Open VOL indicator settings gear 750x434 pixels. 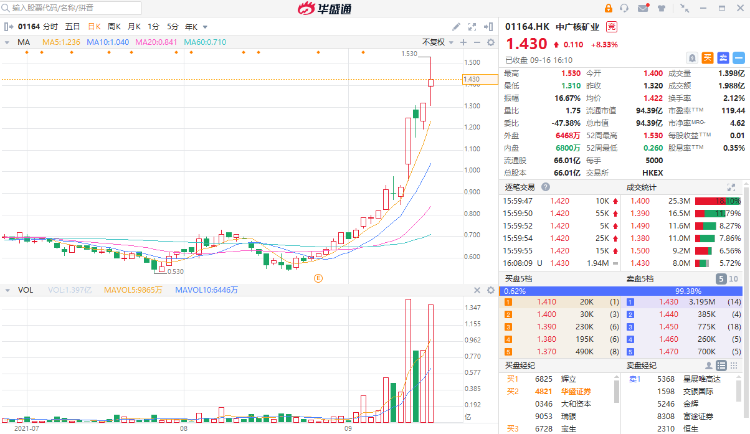tap(491, 290)
